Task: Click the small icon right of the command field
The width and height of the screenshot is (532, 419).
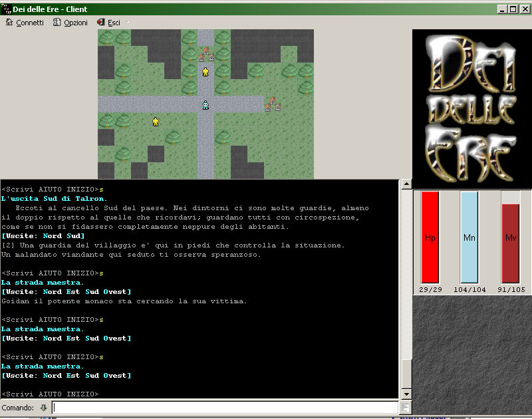Action: coord(404,407)
